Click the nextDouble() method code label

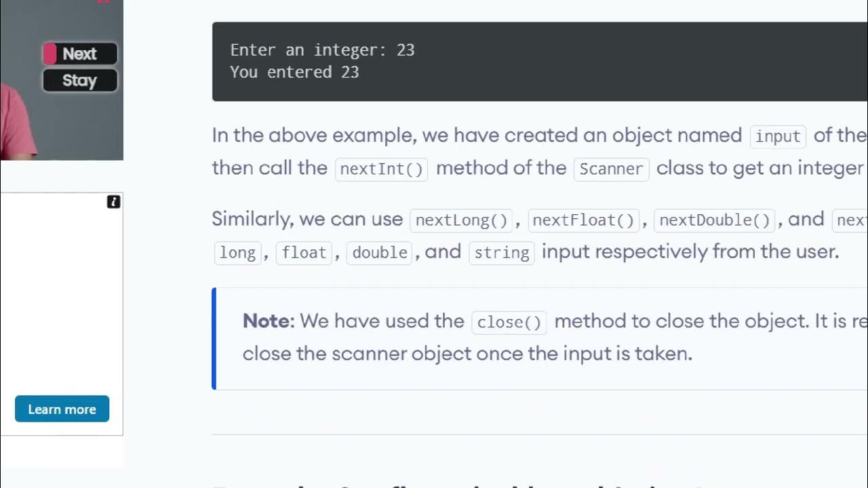coord(715,220)
